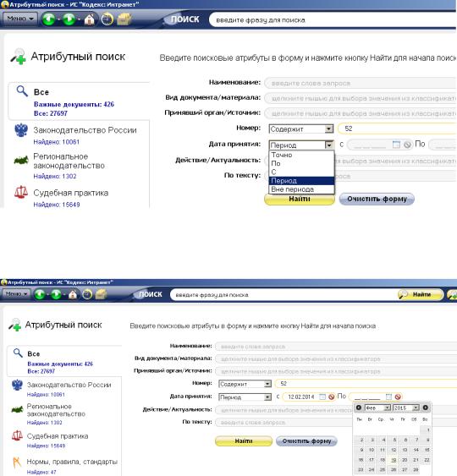
Task: Clear the 12.02.2014 date with cancel icon
Action: pos(332,397)
